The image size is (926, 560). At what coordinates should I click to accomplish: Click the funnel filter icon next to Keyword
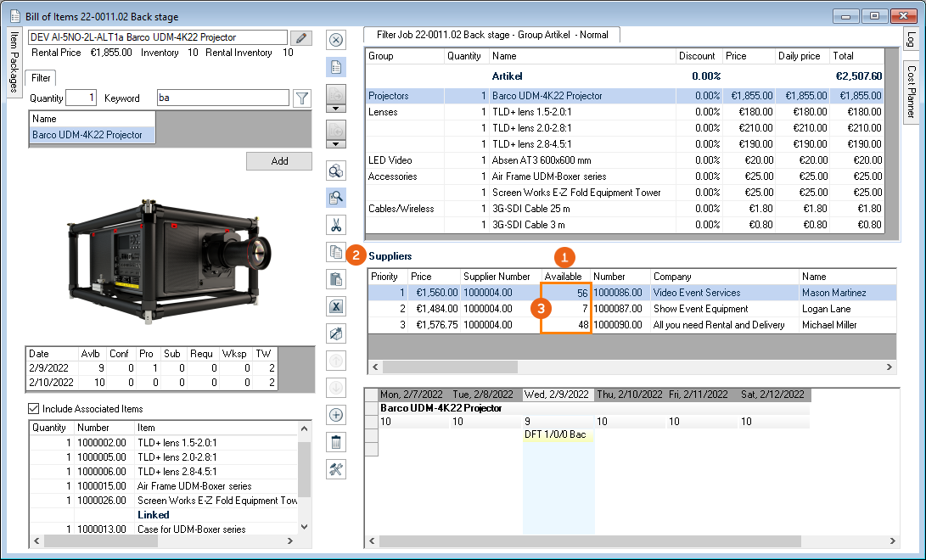[301, 98]
